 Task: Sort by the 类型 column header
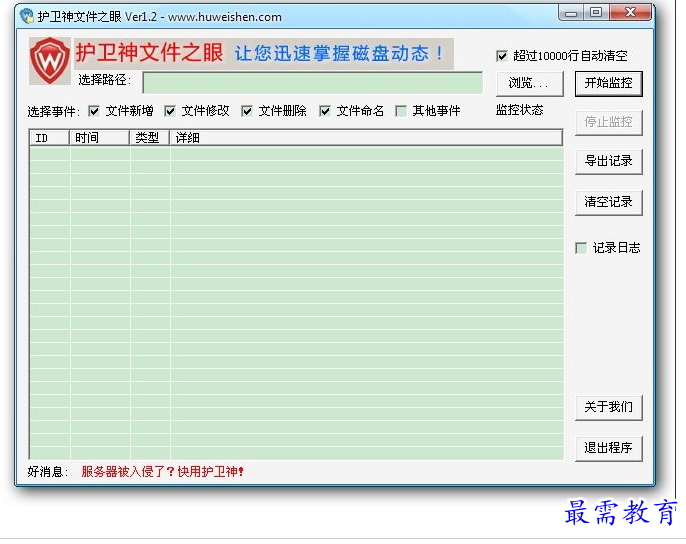pos(150,138)
